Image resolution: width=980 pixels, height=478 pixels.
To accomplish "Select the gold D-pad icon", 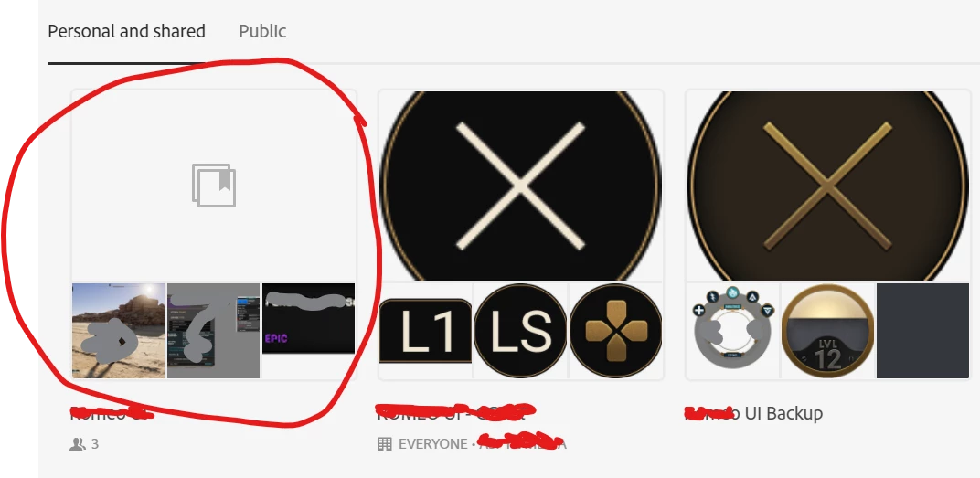I will (615, 331).
